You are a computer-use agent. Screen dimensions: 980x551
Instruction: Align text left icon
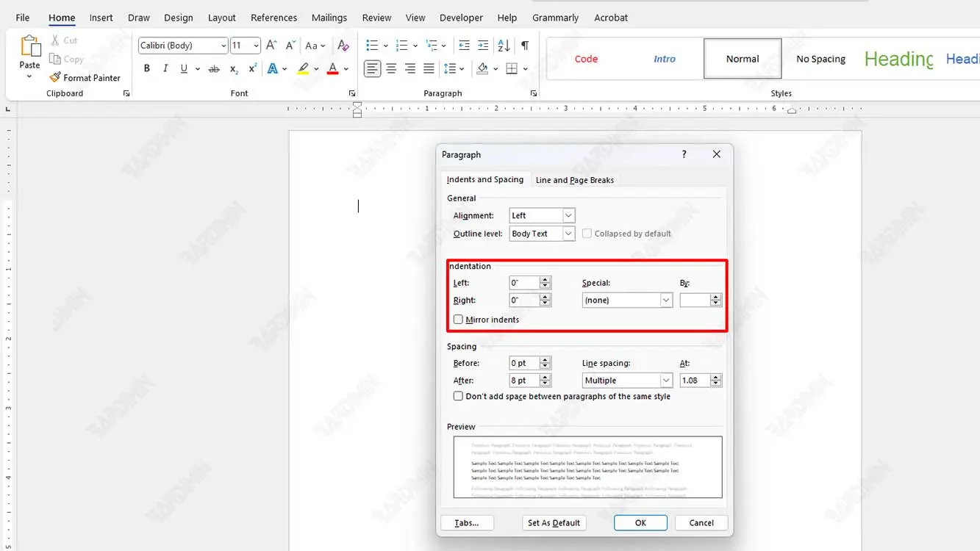373,68
